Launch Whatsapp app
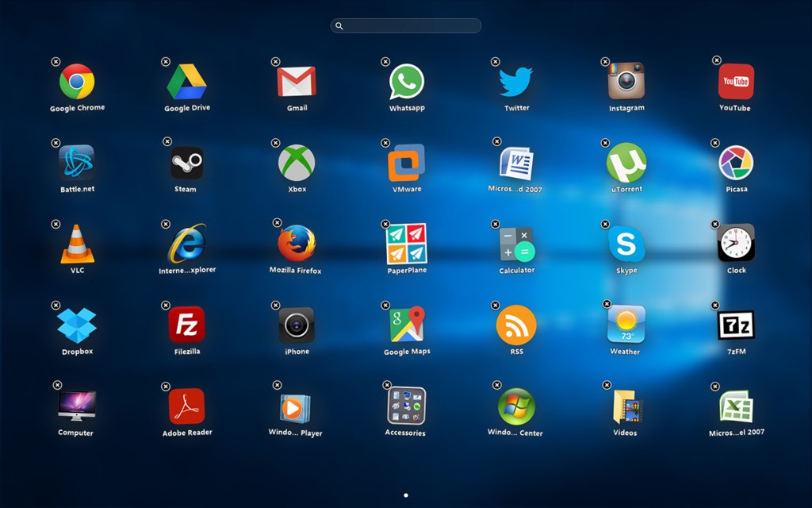Viewport: 812px width, 508px height. click(407, 82)
